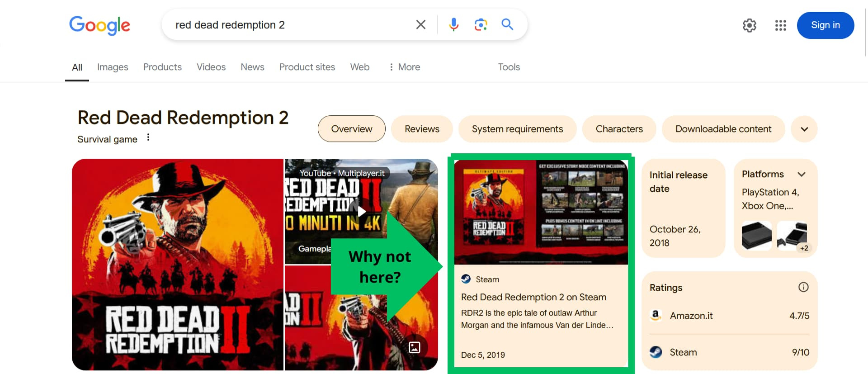Submit search with magnifier icon

[507, 24]
